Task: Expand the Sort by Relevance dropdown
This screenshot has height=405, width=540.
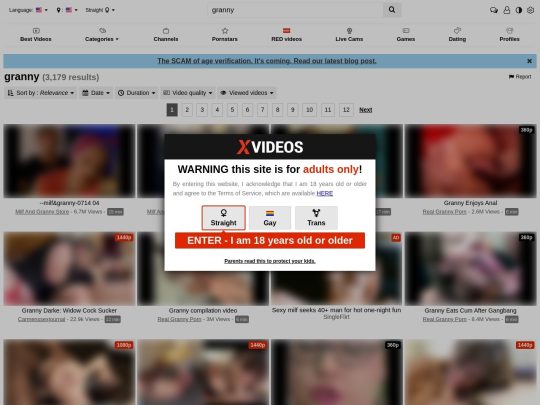Action: click(41, 93)
